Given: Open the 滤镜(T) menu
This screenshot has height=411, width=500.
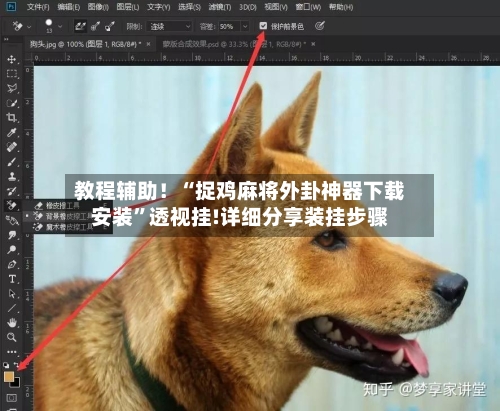Looking at the screenshot, I should (220, 7).
